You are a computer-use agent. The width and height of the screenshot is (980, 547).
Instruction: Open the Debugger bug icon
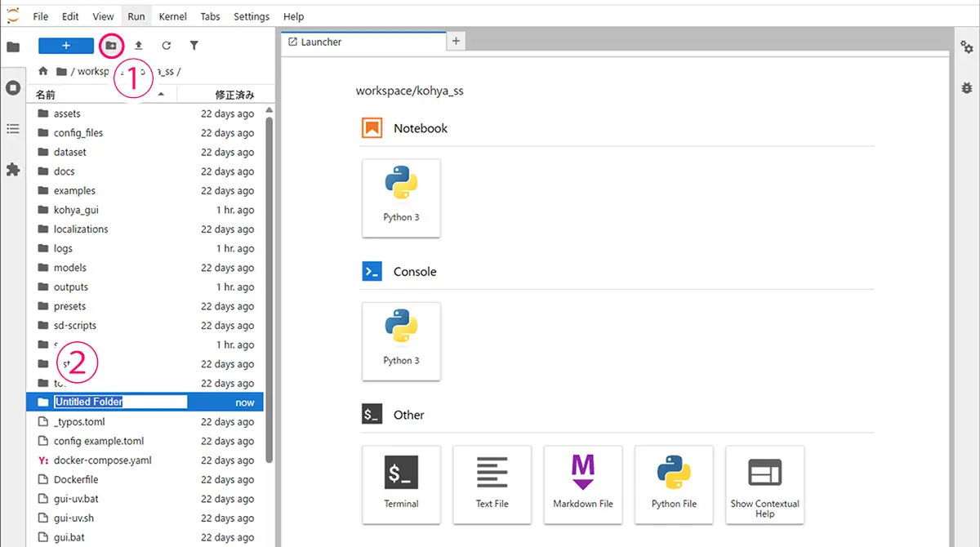(967, 87)
